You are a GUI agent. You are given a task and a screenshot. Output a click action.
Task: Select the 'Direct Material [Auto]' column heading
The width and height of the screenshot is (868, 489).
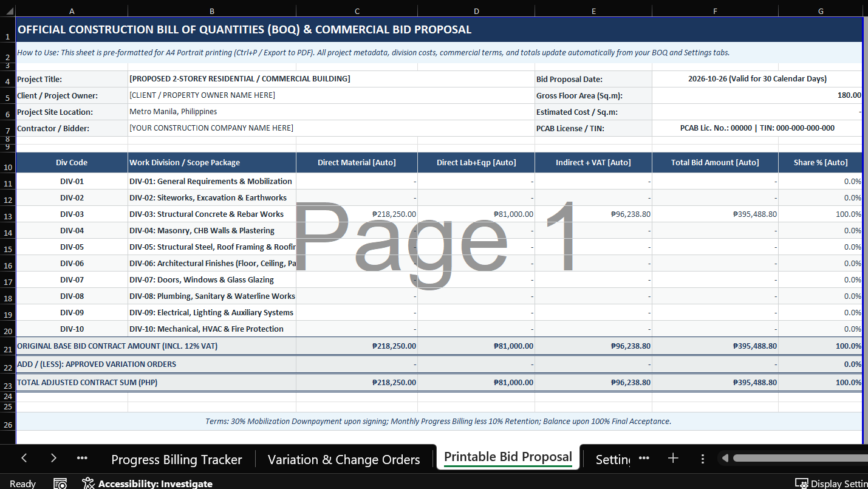pyautogui.click(x=357, y=162)
